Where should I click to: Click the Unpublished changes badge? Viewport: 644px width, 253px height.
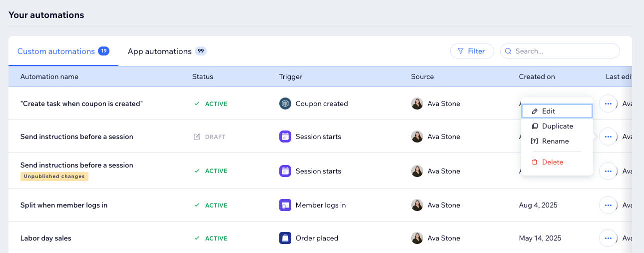pos(54,176)
